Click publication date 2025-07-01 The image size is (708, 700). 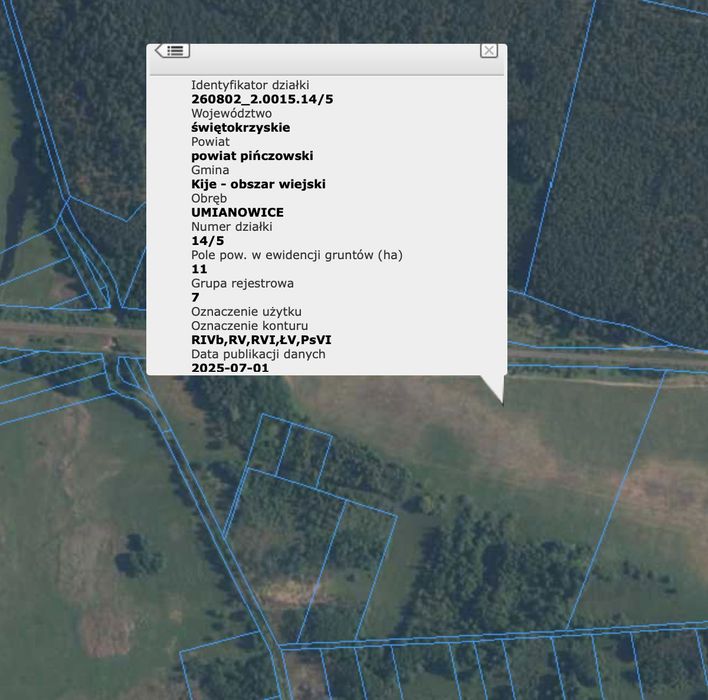(230, 368)
